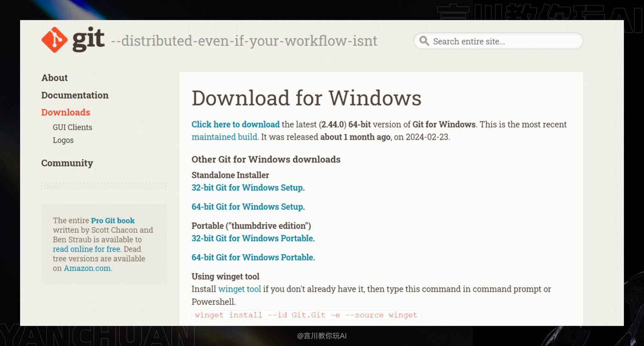This screenshot has width=644, height=346.
Task: Navigate to the Community page
Action: [67, 163]
